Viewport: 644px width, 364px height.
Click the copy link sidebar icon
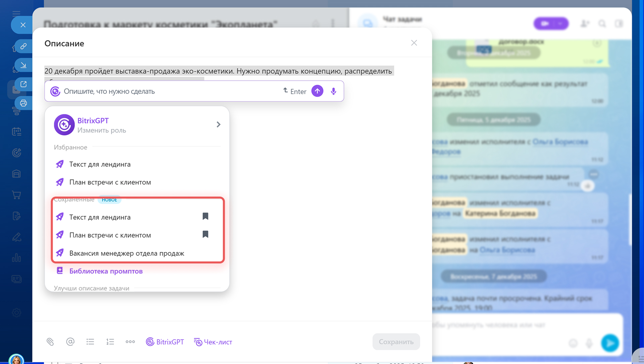tap(23, 46)
